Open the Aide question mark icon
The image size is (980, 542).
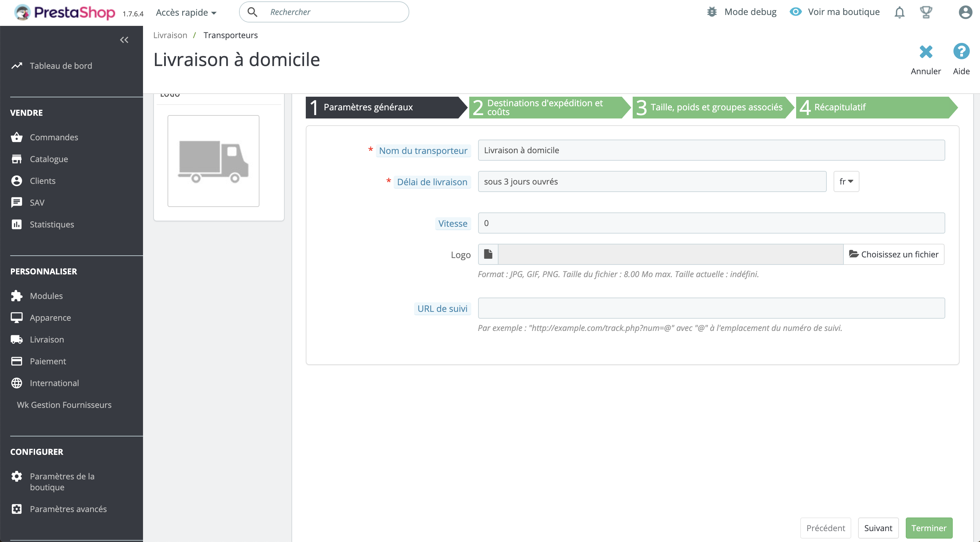click(961, 52)
